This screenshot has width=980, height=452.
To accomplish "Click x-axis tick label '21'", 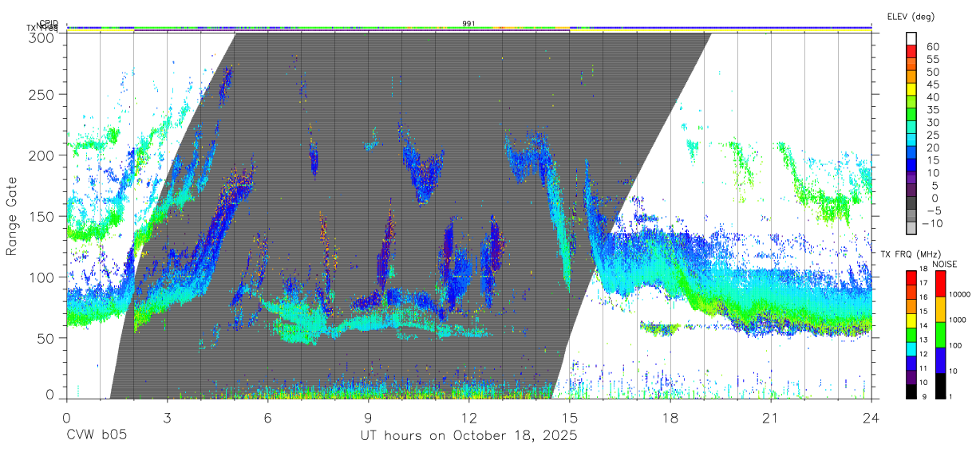I will coord(771,418).
